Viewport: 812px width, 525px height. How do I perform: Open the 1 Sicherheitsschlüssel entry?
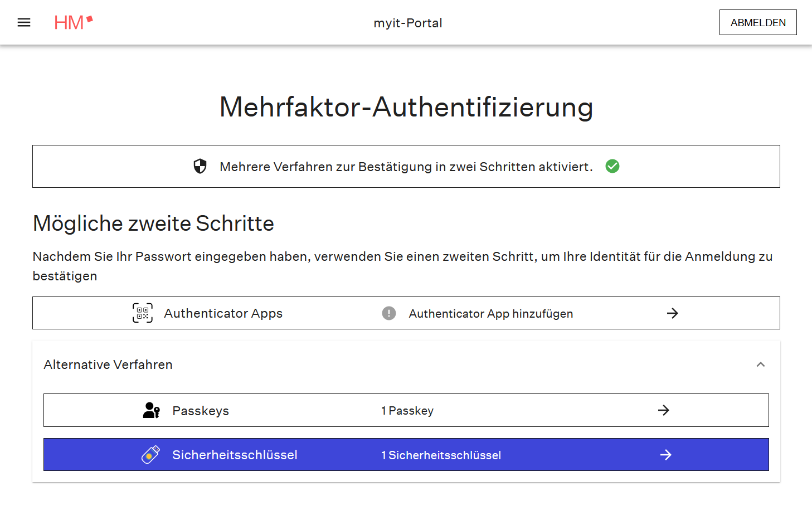tap(441, 455)
